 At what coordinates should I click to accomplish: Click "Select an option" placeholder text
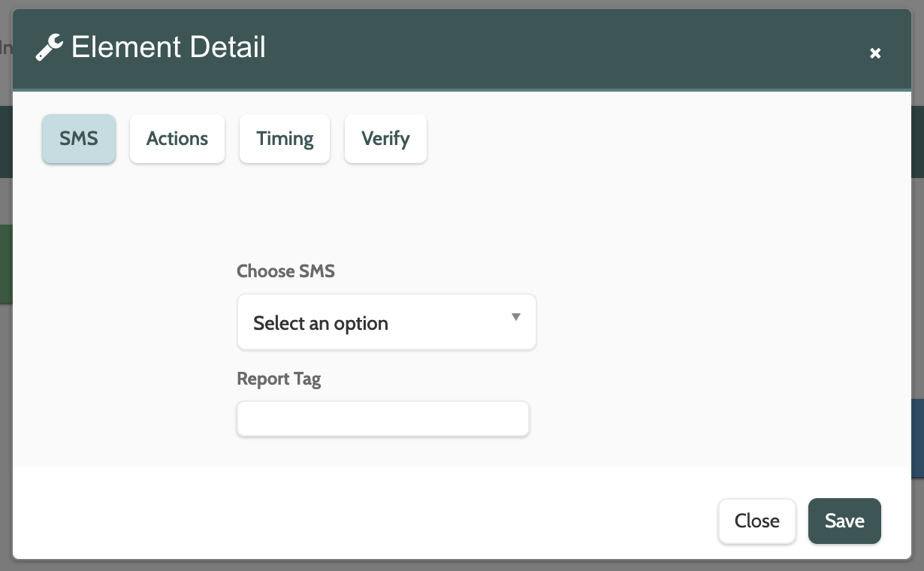tap(321, 324)
